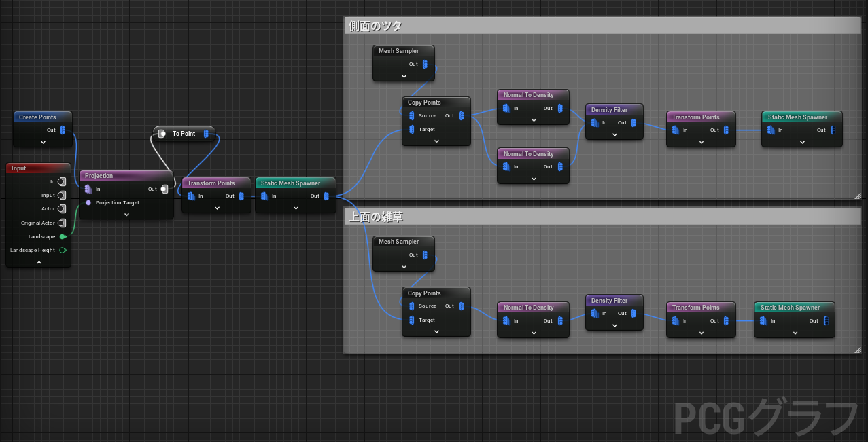
Task: Collapse the Input node using its upward chevron
Action: click(38, 261)
